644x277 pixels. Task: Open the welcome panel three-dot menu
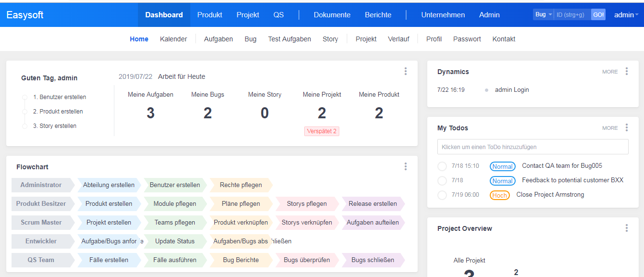[406, 71]
